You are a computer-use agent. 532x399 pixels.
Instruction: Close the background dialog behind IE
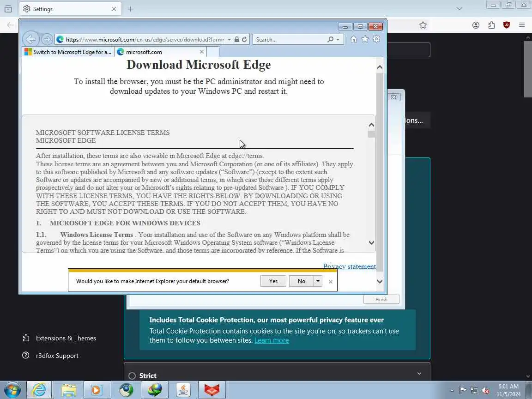click(x=393, y=97)
